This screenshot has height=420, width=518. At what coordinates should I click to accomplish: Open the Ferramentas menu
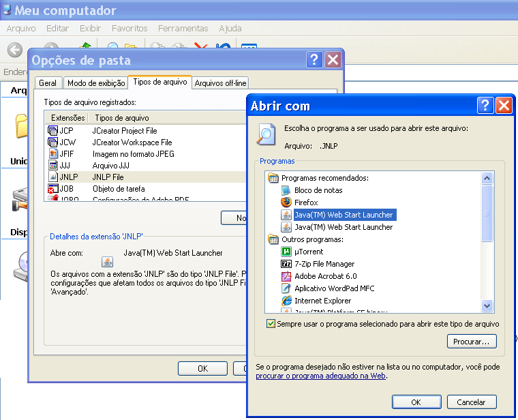coord(183,29)
